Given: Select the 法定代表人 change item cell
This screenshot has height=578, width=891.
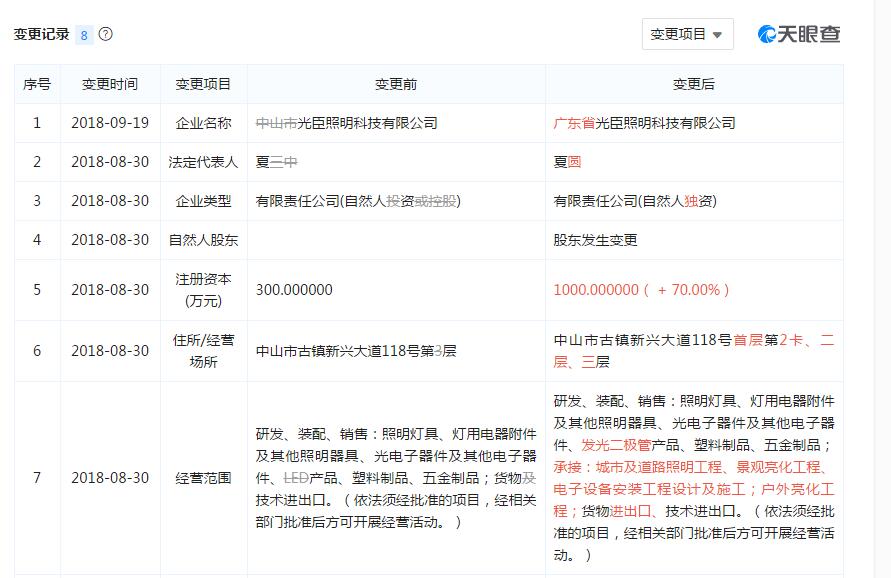Looking at the screenshot, I should click(x=203, y=162).
